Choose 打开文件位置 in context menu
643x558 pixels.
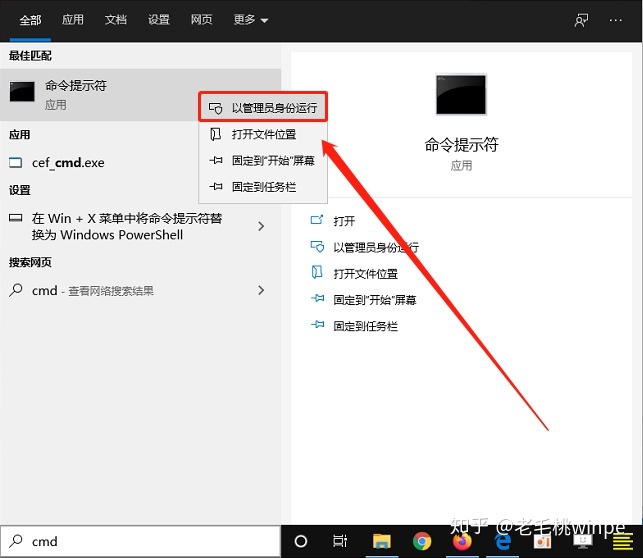click(x=263, y=134)
